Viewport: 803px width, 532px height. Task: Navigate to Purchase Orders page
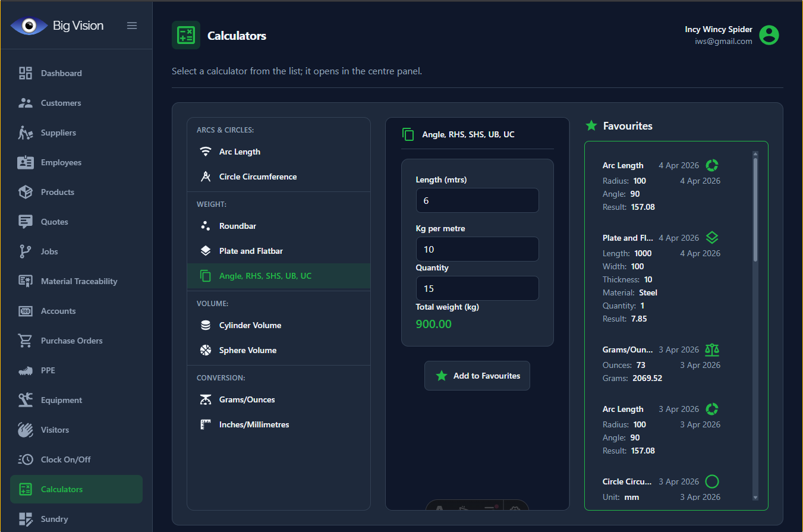pyautogui.click(x=71, y=341)
